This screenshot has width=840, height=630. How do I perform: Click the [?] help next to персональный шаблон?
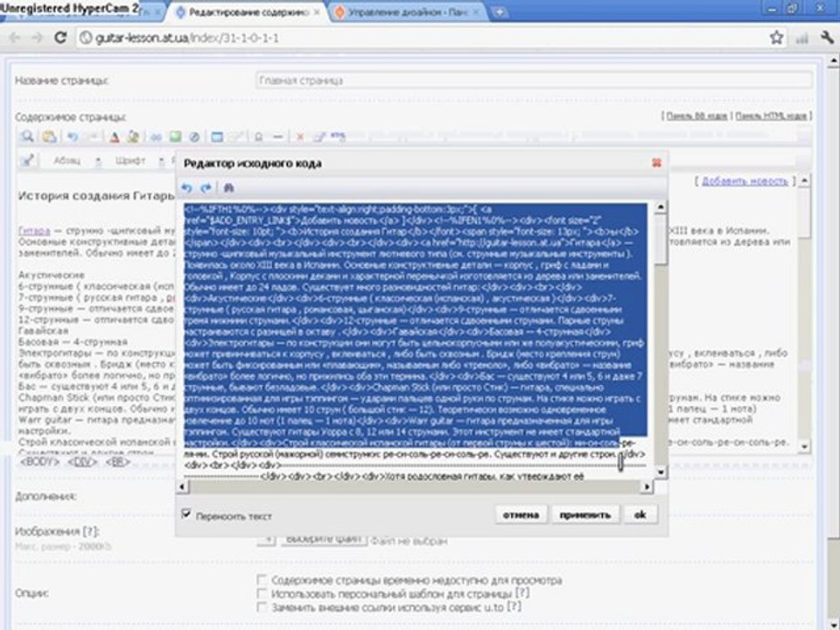coord(522,593)
